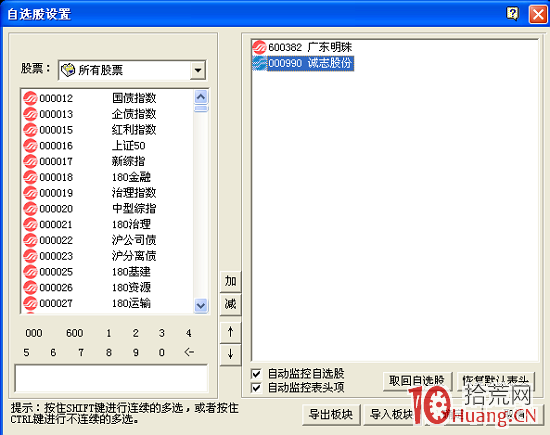Select 企债指数 in the stock list

134,114
